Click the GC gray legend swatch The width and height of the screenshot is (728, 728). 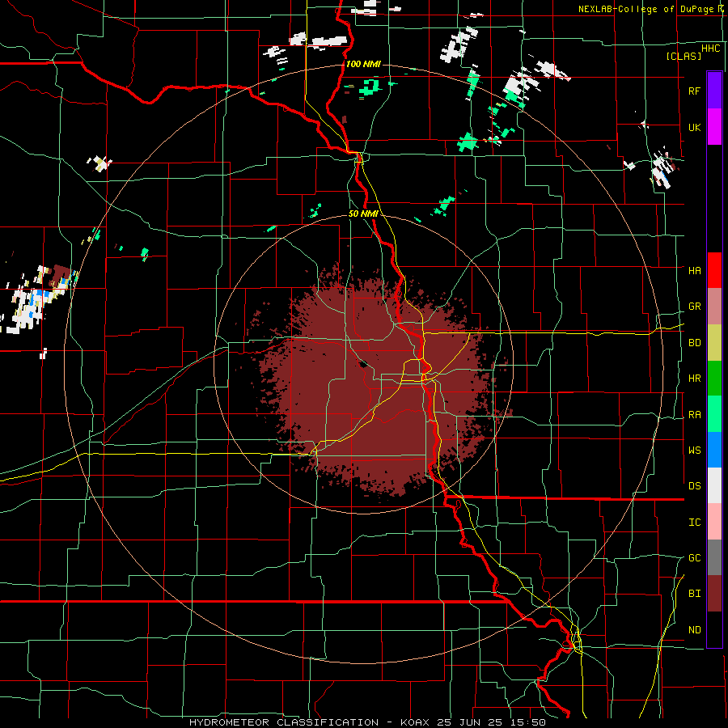tap(714, 557)
